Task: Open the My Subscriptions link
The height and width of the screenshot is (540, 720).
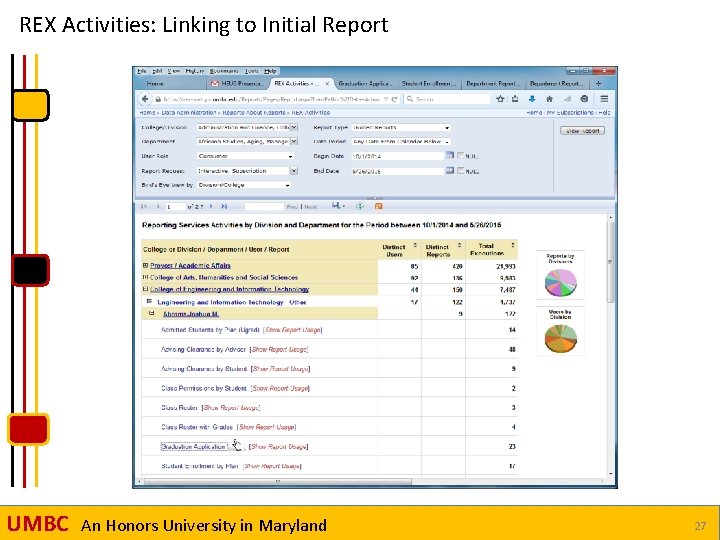Action: 570,112
